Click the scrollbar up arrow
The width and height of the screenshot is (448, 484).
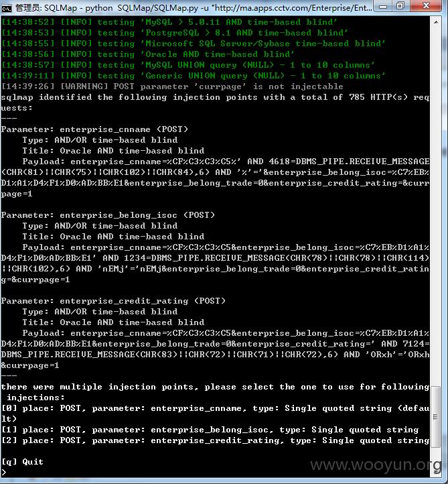coord(436,22)
